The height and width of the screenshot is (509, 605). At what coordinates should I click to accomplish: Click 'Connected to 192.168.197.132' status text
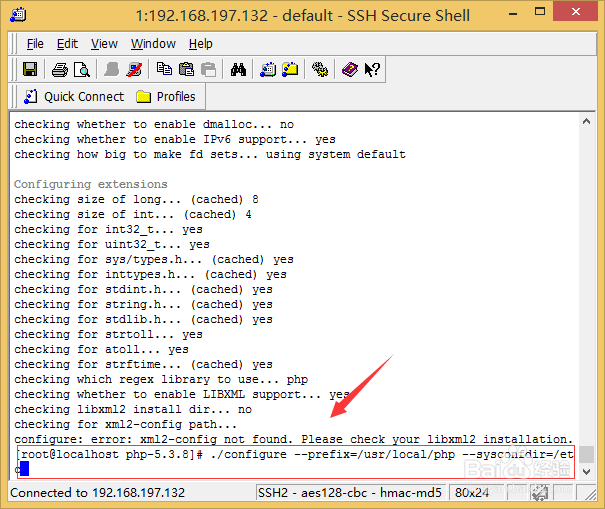point(98,493)
